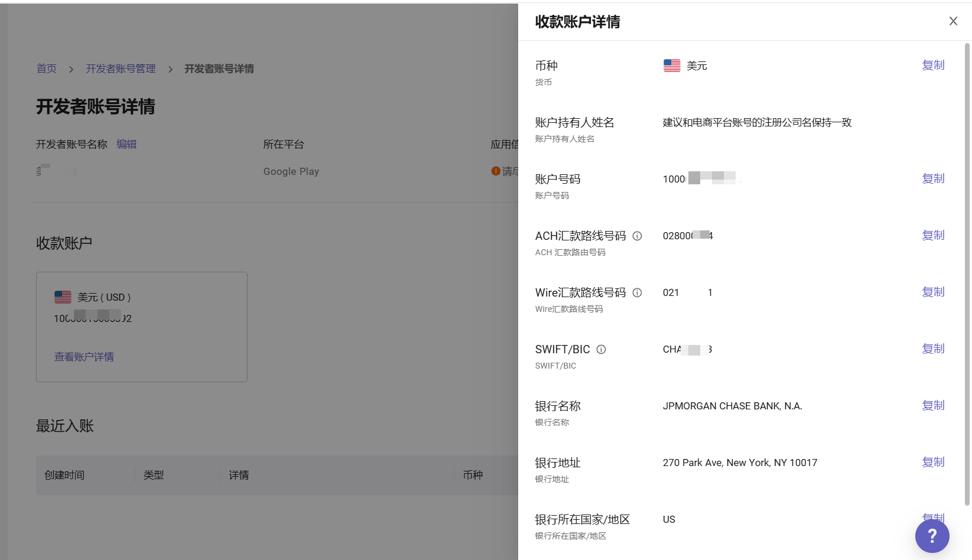Copy the 账户号码 value
Image resolution: width=972 pixels, height=560 pixels.
click(933, 179)
